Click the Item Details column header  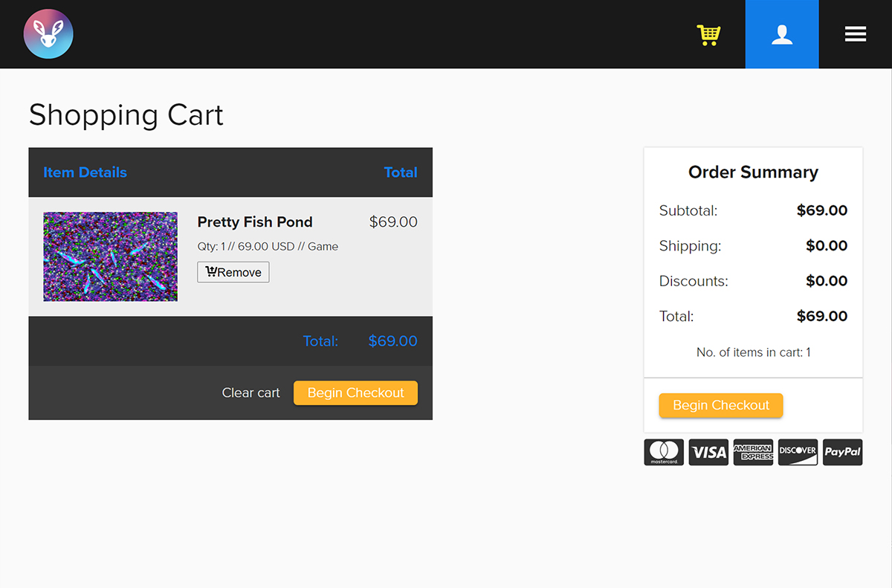click(x=85, y=172)
